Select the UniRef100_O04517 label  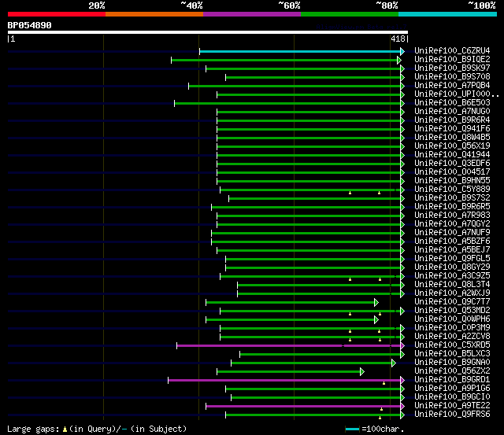pos(452,172)
